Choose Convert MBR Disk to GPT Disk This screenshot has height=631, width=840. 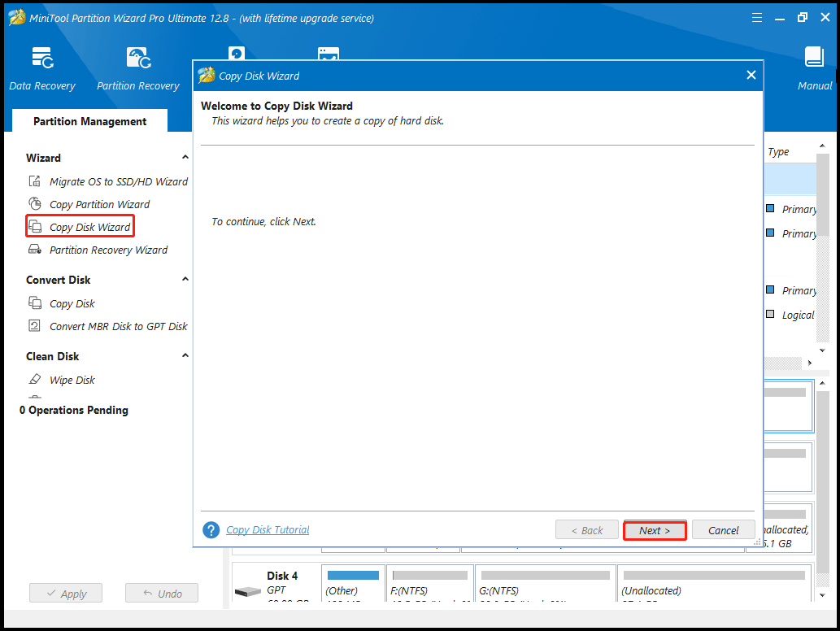pyautogui.click(x=118, y=326)
